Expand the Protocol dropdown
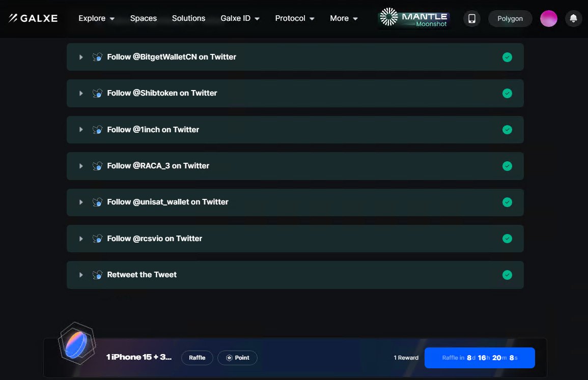 click(x=295, y=18)
